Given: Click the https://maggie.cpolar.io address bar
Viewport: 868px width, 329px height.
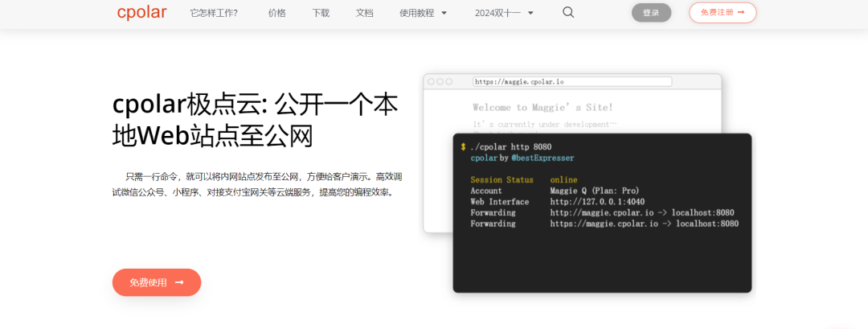Looking at the screenshot, I should coord(571,81).
